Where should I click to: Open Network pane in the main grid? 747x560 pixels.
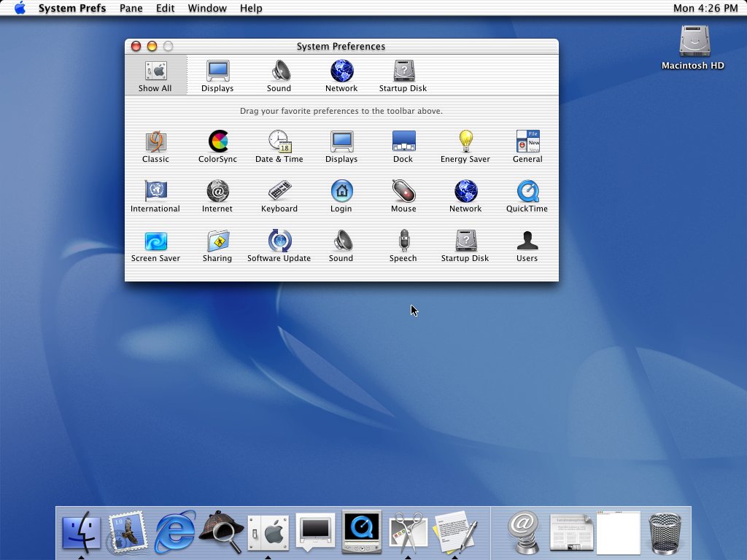pyautogui.click(x=465, y=196)
